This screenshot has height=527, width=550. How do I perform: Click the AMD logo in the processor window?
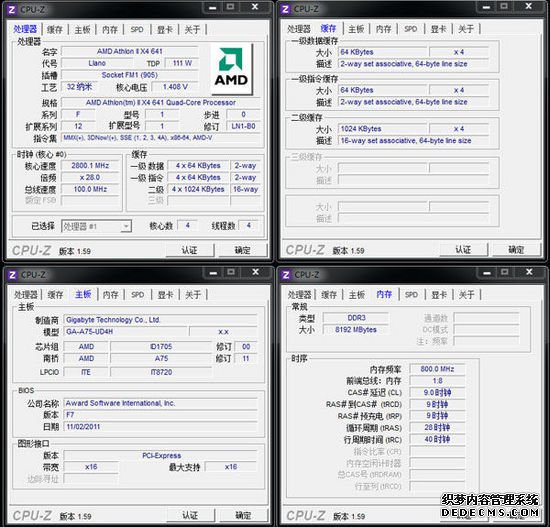pos(232,68)
